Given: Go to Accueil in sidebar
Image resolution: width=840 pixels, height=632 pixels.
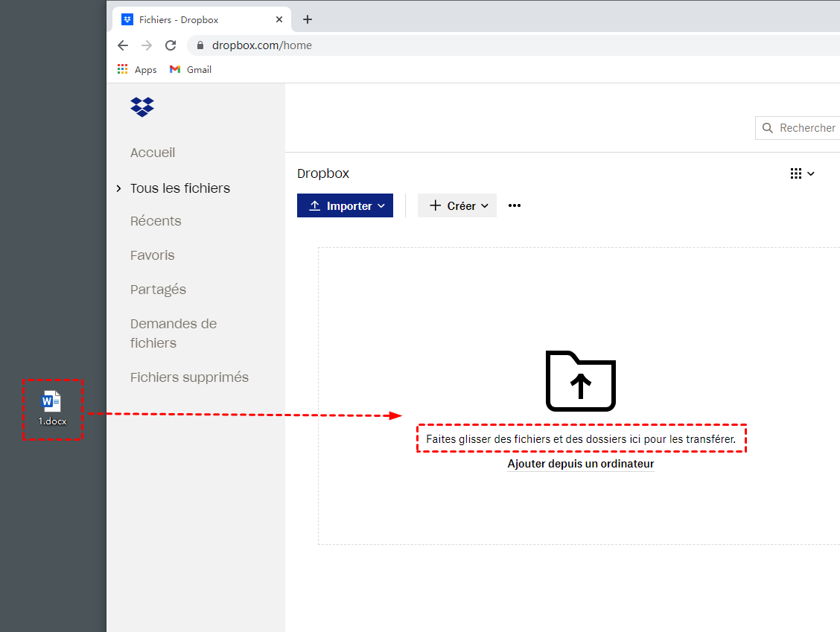Looking at the screenshot, I should pos(153,153).
